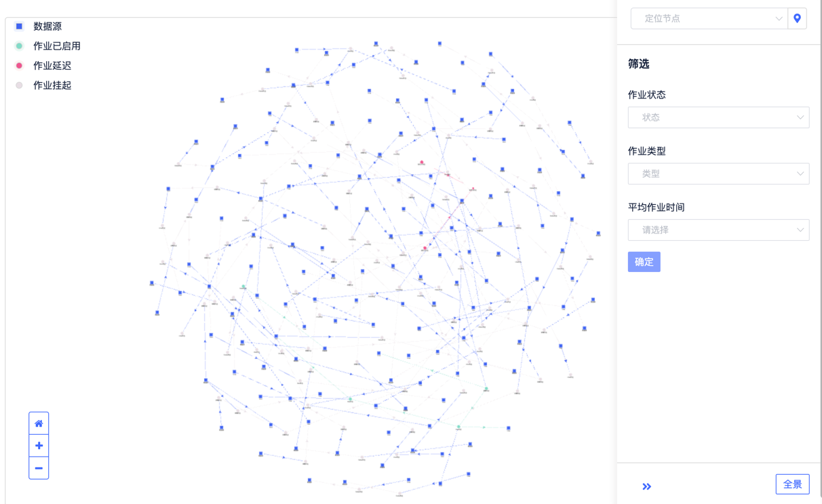The height and width of the screenshot is (504, 822).
Task: Click the home reset view icon
Action: click(39, 423)
